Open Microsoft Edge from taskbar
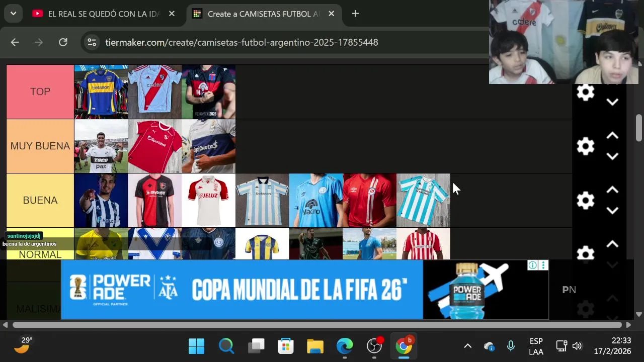644x362 pixels. click(345, 346)
